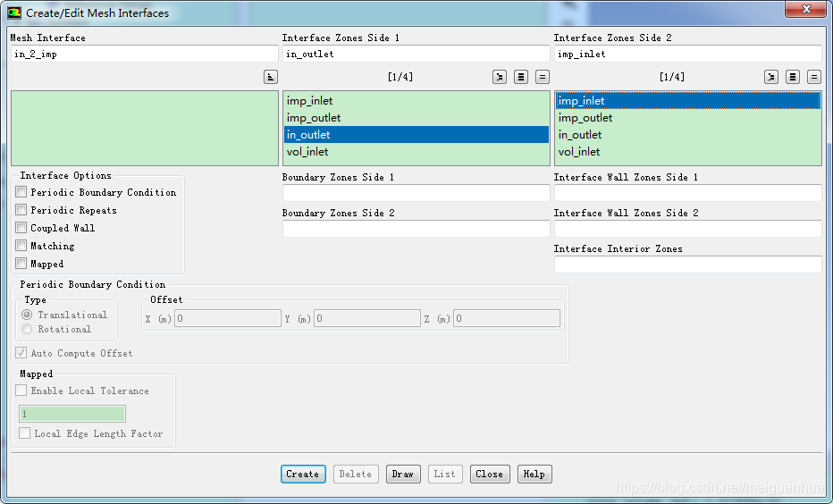This screenshot has height=504, width=833.
Task: Toggle the Coupled Wall option
Action: (21, 228)
